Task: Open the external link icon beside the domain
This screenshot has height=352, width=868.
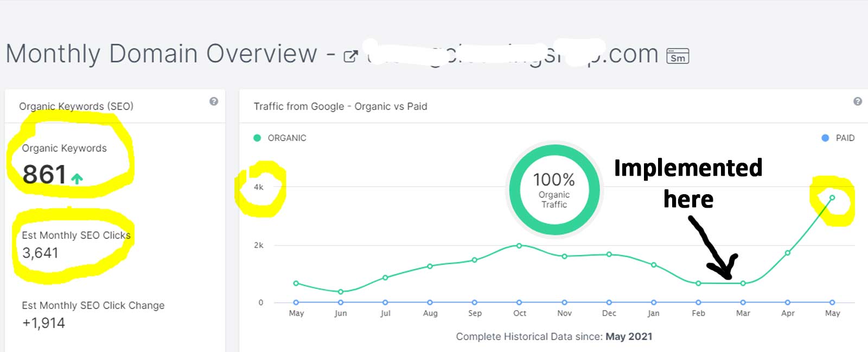Action: 351,56
